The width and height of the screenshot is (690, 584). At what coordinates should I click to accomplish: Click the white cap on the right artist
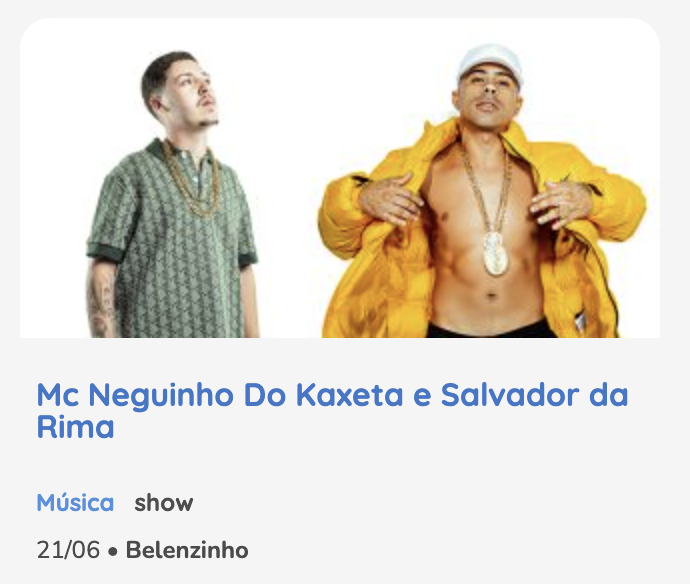490,62
